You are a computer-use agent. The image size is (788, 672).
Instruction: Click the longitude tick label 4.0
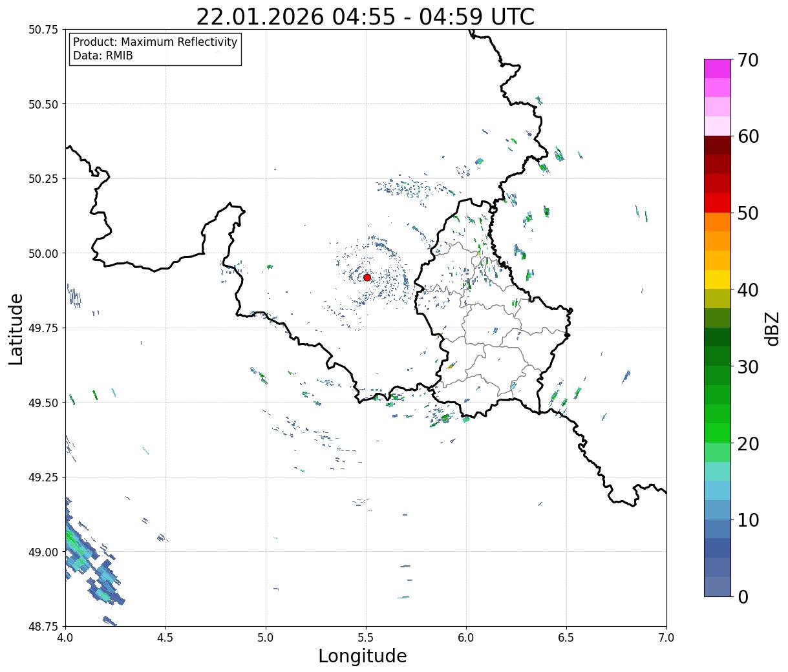[x=65, y=638]
